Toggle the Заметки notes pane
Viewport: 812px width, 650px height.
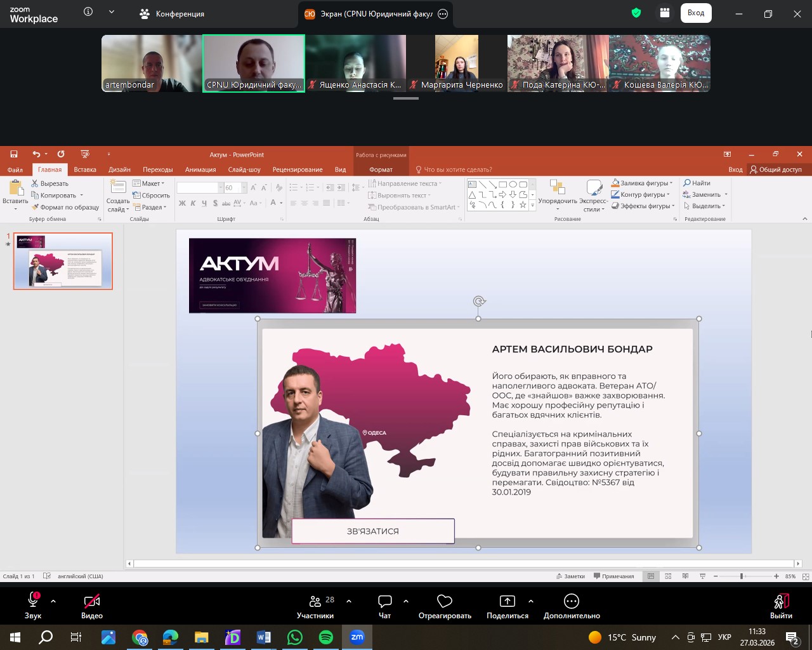pos(570,576)
